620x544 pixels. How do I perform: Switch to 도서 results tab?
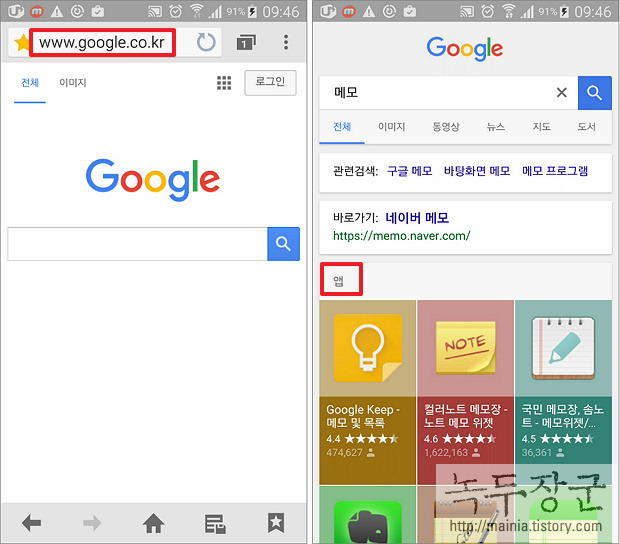click(x=586, y=127)
